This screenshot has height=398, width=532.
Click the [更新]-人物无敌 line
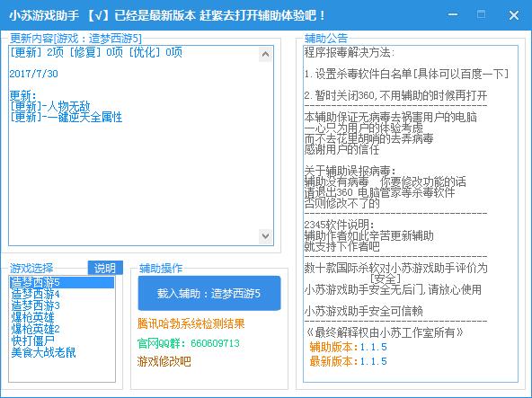50,106
